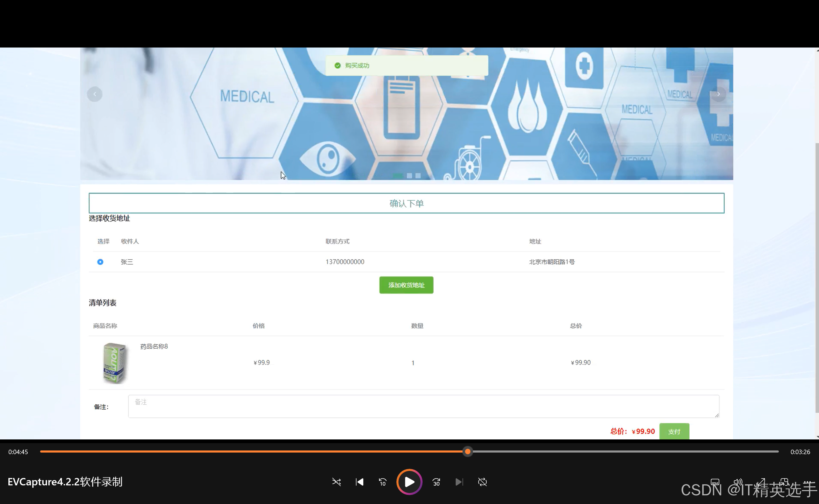The height and width of the screenshot is (504, 819).
Task: Open the 药品名称8 product thumbnail
Action: (114, 363)
